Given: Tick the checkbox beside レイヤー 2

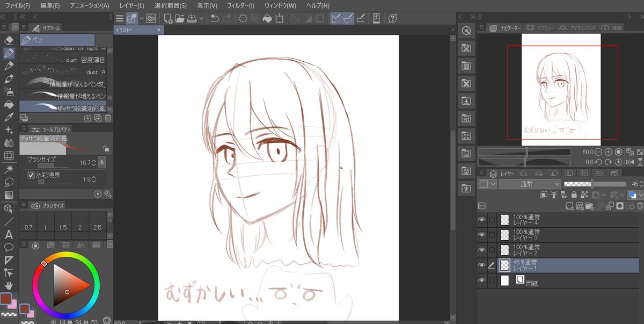Looking at the screenshot, I should click(492, 250).
